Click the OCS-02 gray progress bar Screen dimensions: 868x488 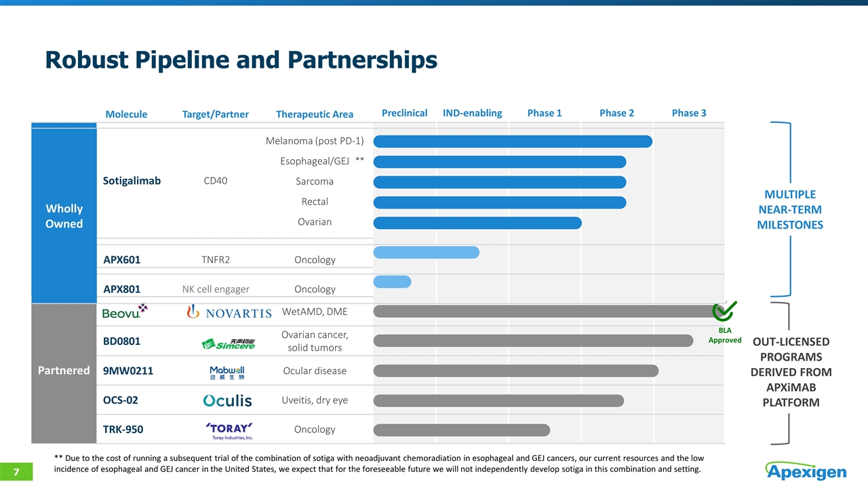498,401
